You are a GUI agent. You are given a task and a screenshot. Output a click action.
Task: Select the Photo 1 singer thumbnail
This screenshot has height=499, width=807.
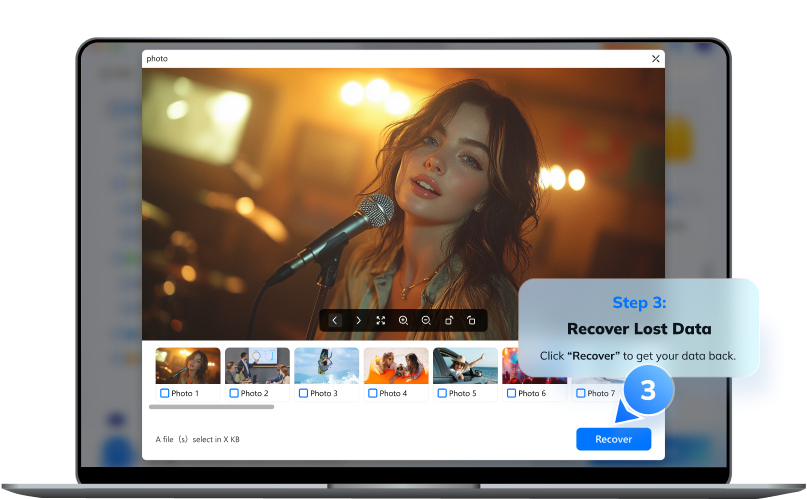tap(188, 366)
